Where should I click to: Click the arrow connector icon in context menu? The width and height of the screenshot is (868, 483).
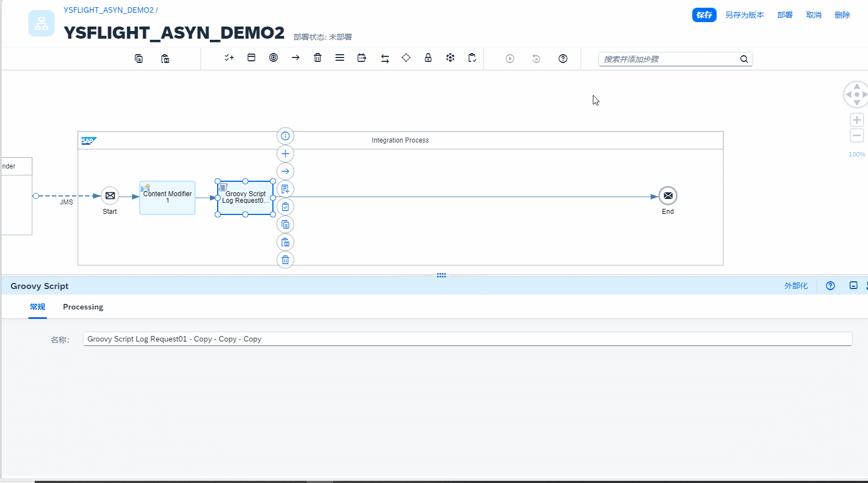(285, 171)
